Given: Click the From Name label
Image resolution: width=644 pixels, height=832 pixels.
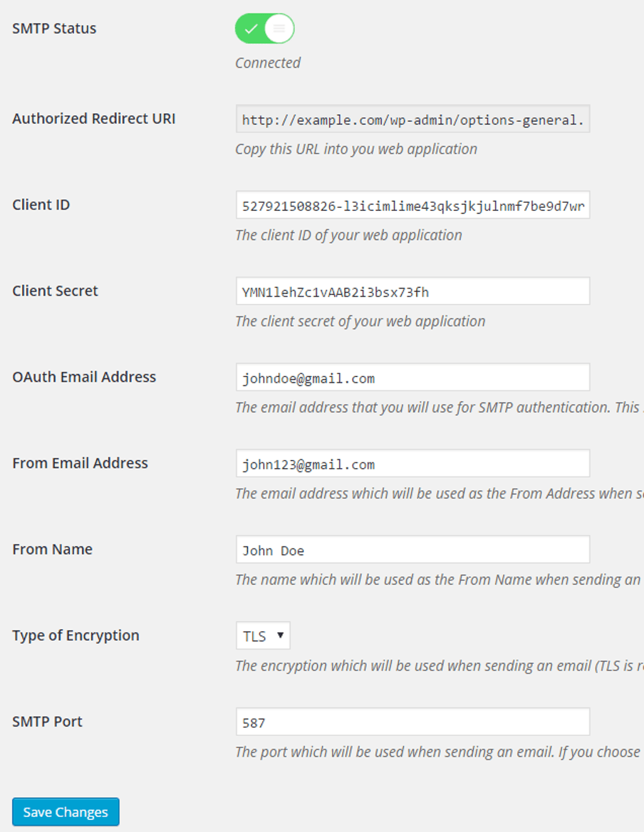Looking at the screenshot, I should pyautogui.click(x=52, y=549).
